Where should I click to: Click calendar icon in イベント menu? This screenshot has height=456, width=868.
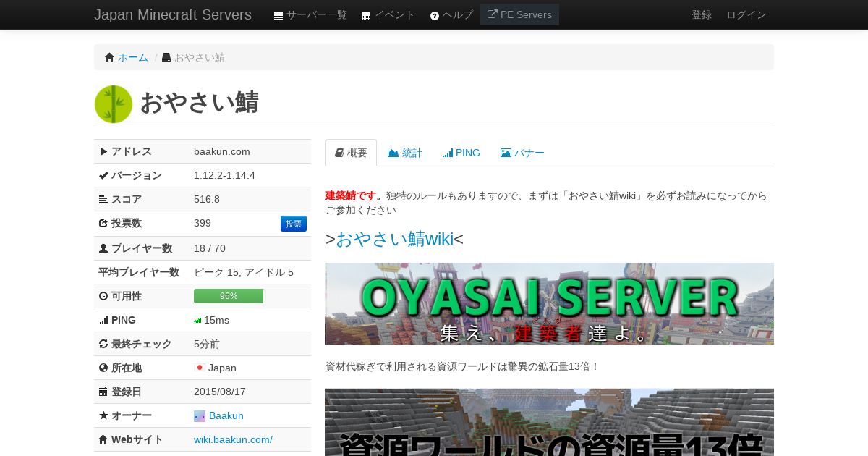pyautogui.click(x=366, y=15)
